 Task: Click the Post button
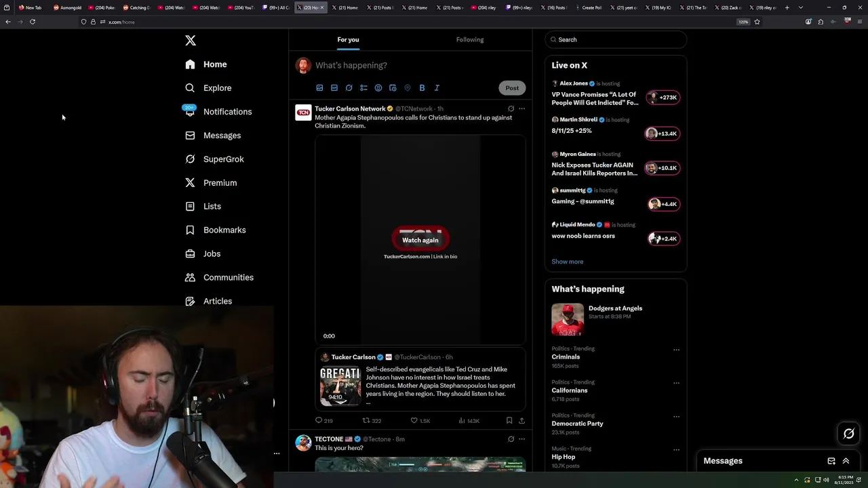[x=512, y=87]
